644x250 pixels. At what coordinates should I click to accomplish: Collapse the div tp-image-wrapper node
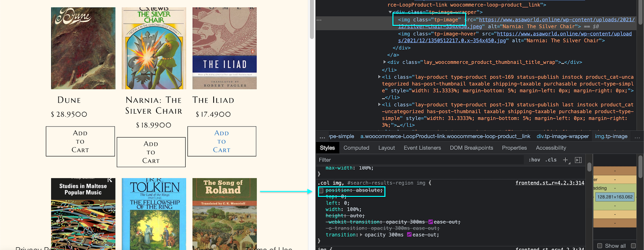click(x=390, y=12)
